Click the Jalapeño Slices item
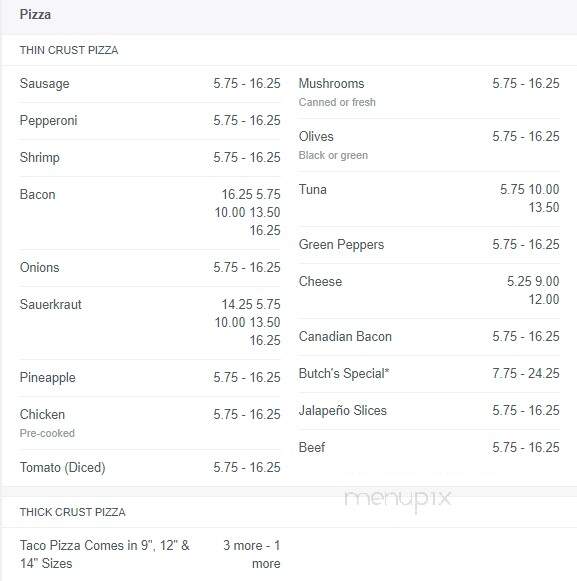577x581 pixels. 429,411
